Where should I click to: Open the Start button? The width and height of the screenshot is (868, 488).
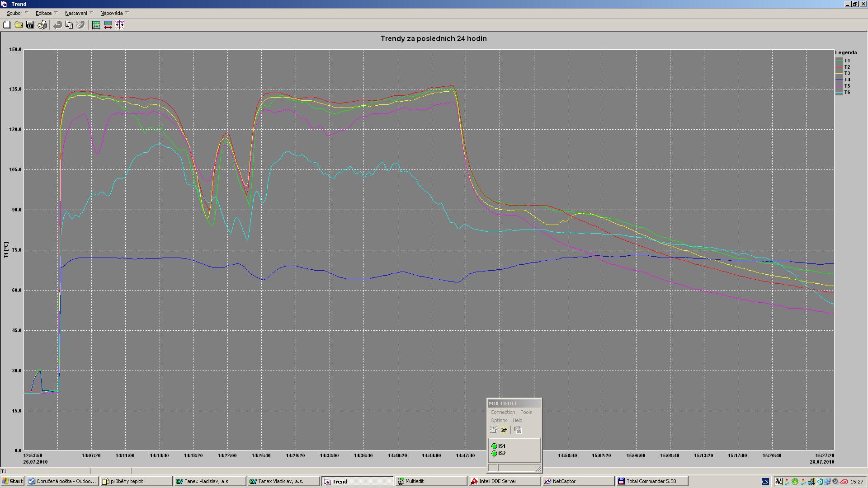12,481
